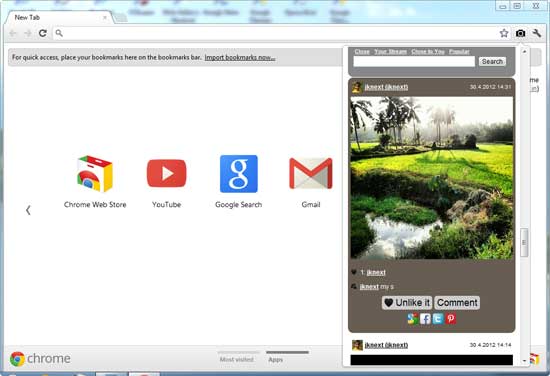Open iknext profile link on first post
Screen dimensions: 550x376
tap(386, 87)
